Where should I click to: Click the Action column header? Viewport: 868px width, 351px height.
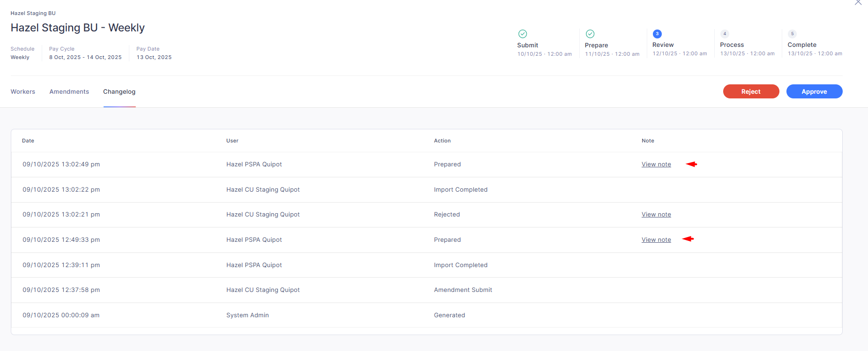point(442,141)
